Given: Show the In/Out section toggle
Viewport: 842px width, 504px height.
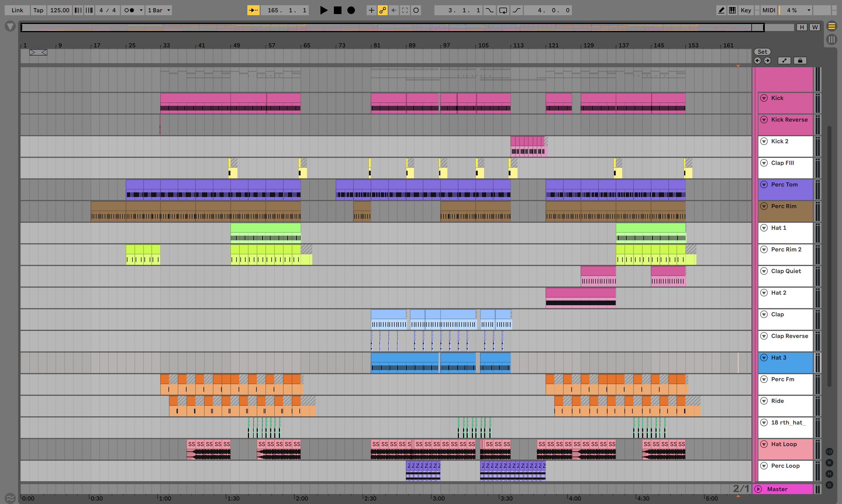Looking at the screenshot, I should coord(829,451).
